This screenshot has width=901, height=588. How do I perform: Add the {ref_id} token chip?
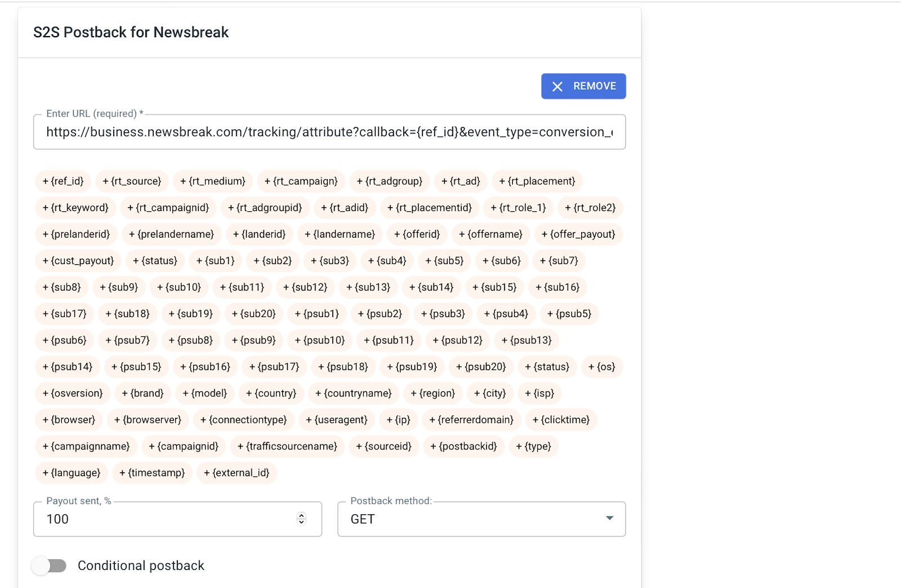[x=63, y=181]
